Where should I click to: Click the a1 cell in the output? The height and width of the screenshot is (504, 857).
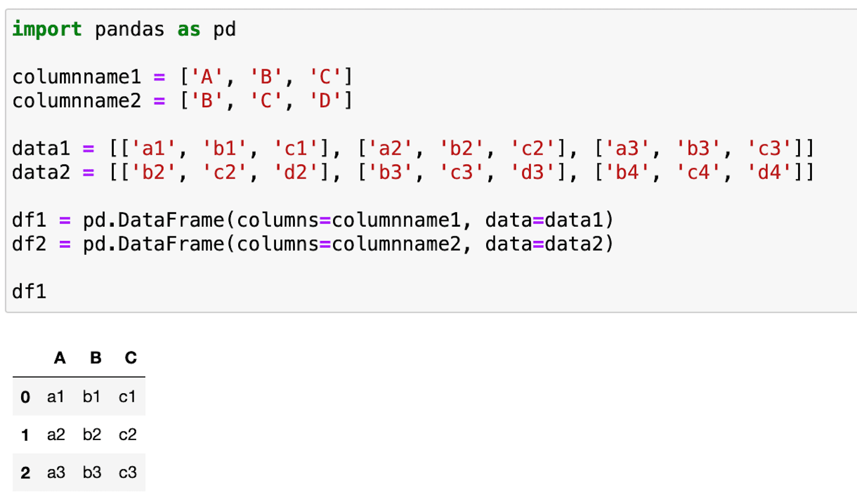click(55, 397)
